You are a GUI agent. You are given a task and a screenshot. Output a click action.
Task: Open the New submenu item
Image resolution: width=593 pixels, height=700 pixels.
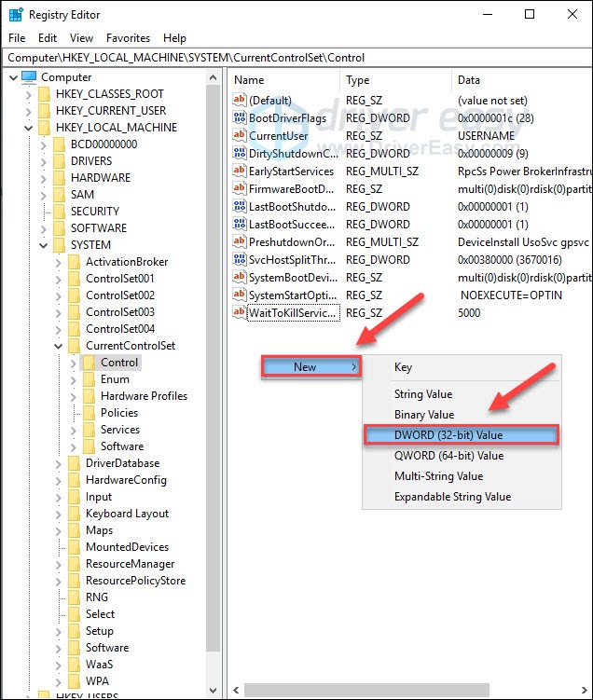pyautogui.click(x=310, y=367)
